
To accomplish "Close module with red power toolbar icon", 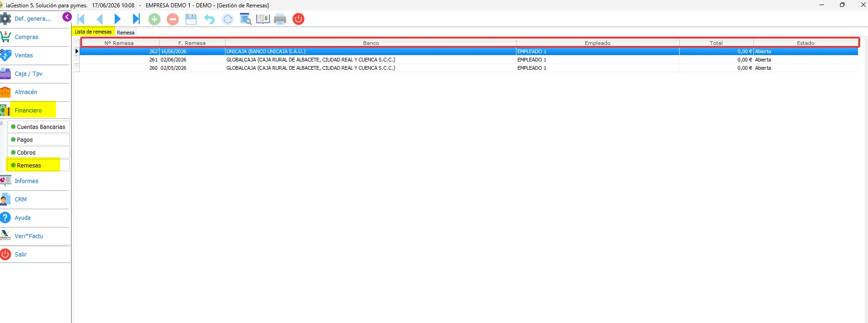I will (x=298, y=19).
